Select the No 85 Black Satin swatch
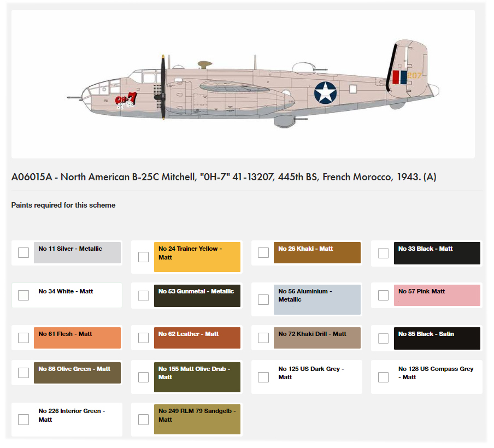The image size is (494, 448). tap(437, 338)
